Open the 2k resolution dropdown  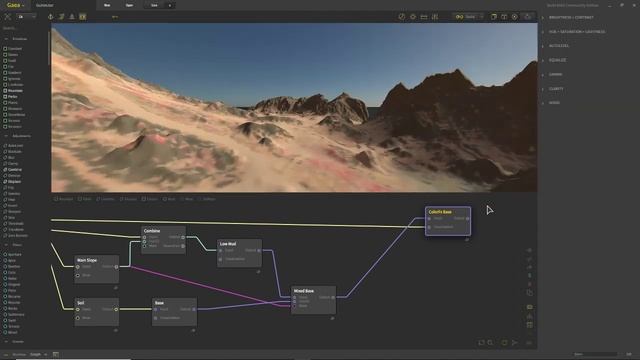(x=26, y=17)
